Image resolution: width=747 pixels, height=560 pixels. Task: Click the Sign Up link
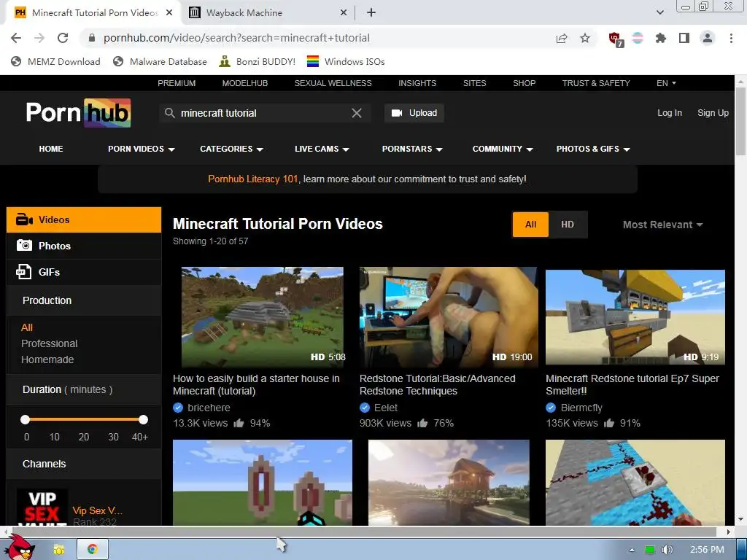tap(713, 113)
